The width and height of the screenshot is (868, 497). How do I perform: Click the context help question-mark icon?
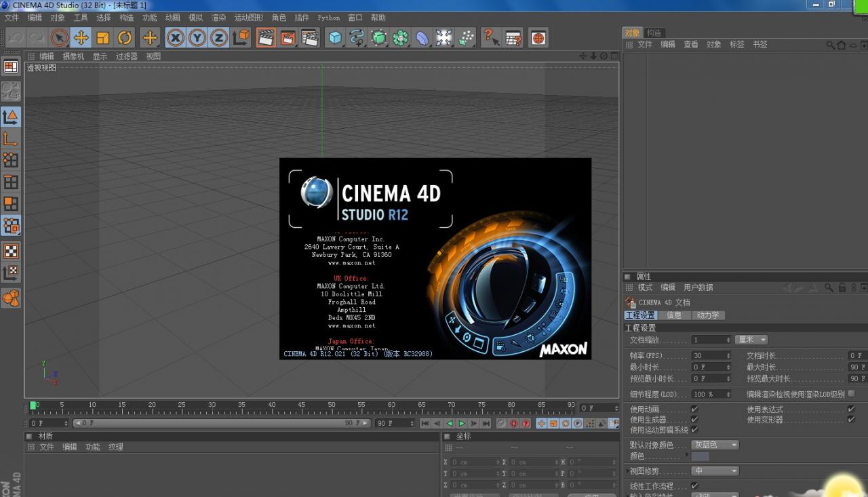pos(491,38)
